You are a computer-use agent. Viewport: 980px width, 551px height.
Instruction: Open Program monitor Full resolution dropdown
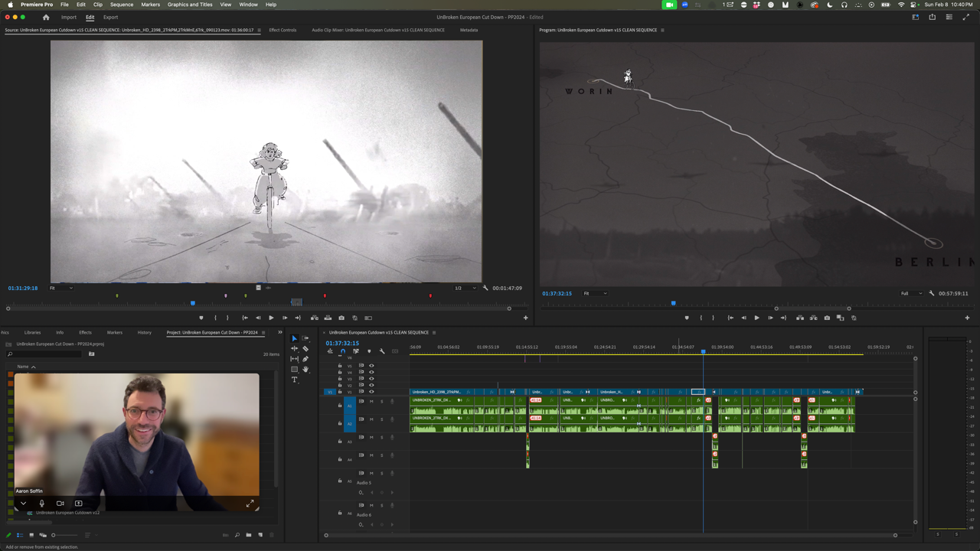tap(911, 293)
